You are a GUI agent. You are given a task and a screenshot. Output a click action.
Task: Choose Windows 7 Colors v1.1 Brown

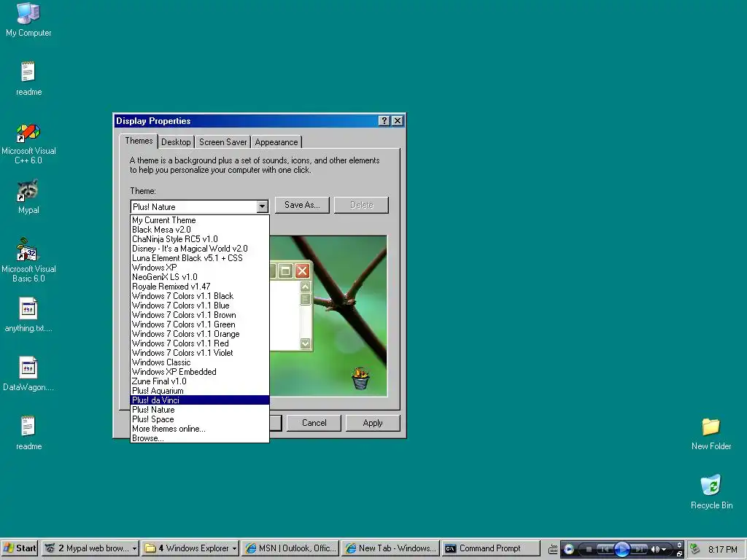click(200, 315)
